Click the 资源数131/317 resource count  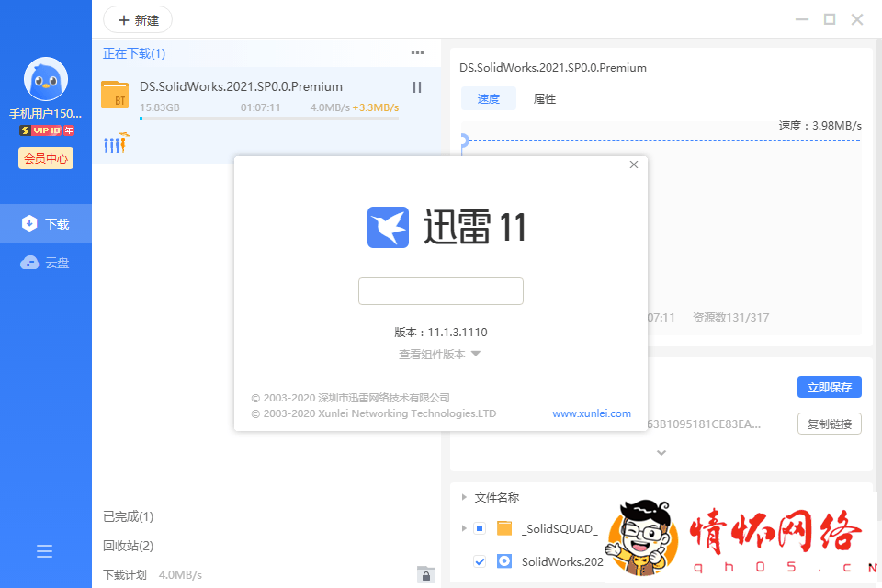click(x=730, y=317)
